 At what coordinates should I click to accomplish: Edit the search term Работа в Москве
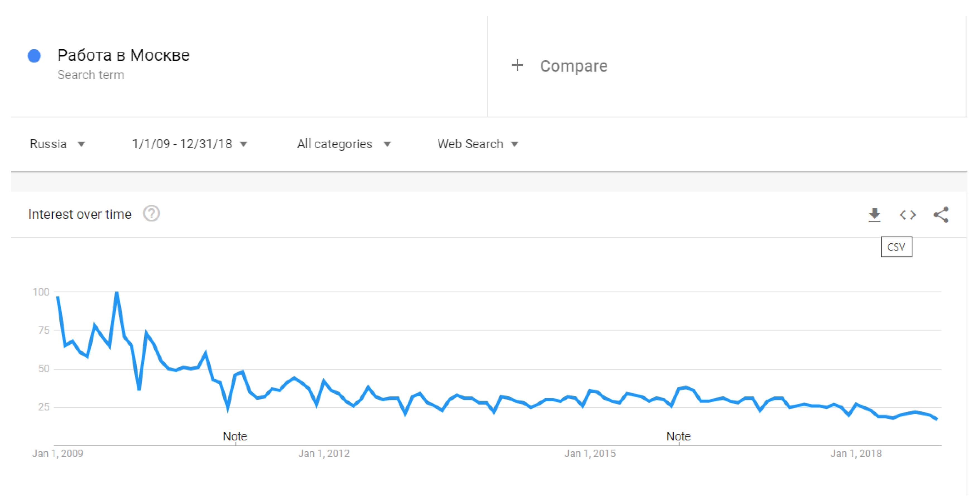123,55
